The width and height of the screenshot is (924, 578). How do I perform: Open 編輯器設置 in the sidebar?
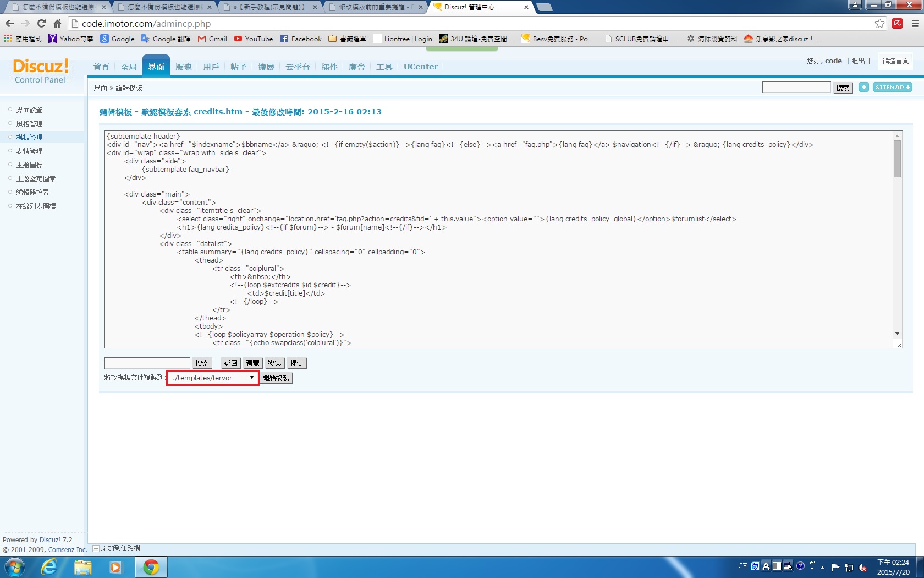coord(32,192)
